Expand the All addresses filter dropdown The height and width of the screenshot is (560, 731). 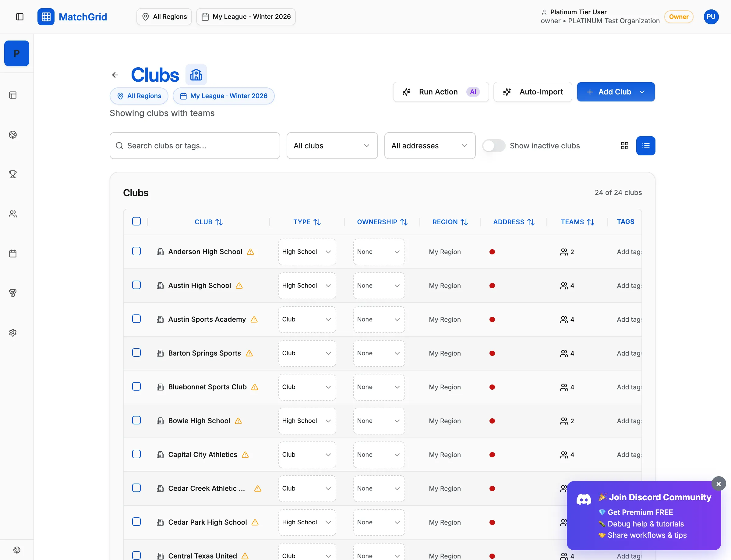(x=429, y=146)
